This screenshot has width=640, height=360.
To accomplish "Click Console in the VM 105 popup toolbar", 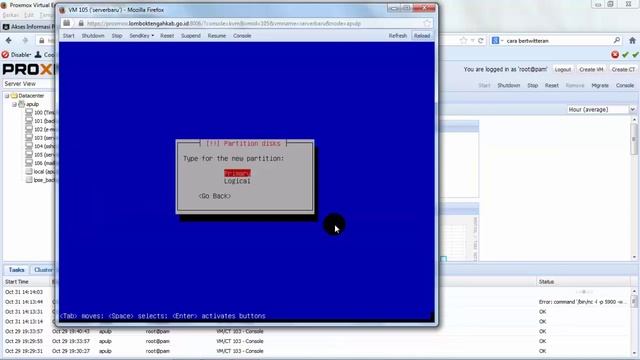I will 242,36.
